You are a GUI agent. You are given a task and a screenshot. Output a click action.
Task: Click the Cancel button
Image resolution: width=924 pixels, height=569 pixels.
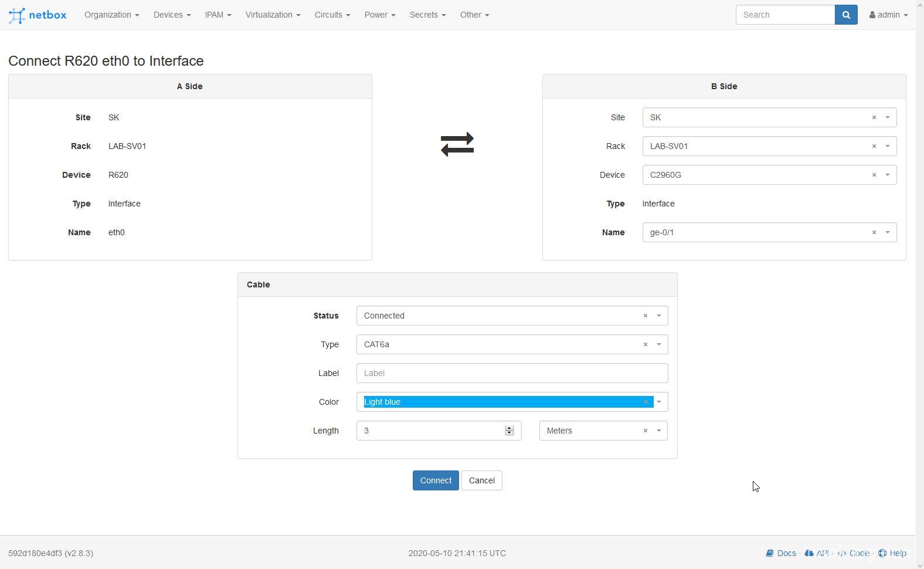482,480
